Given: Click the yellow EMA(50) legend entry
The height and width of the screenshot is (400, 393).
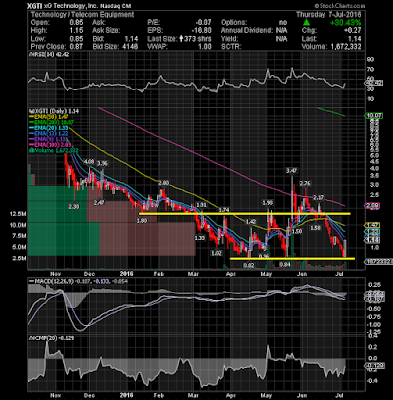Looking at the screenshot, I should (x=49, y=117).
